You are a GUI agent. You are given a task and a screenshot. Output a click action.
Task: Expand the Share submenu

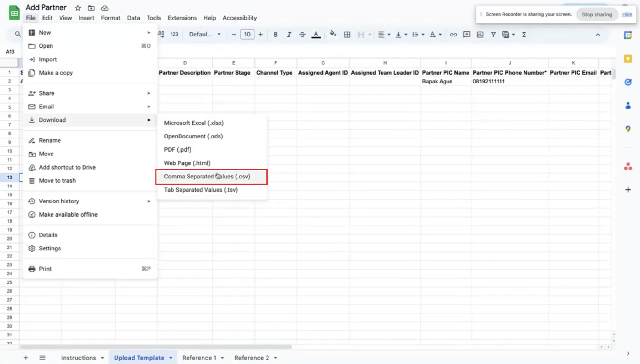coord(90,93)
